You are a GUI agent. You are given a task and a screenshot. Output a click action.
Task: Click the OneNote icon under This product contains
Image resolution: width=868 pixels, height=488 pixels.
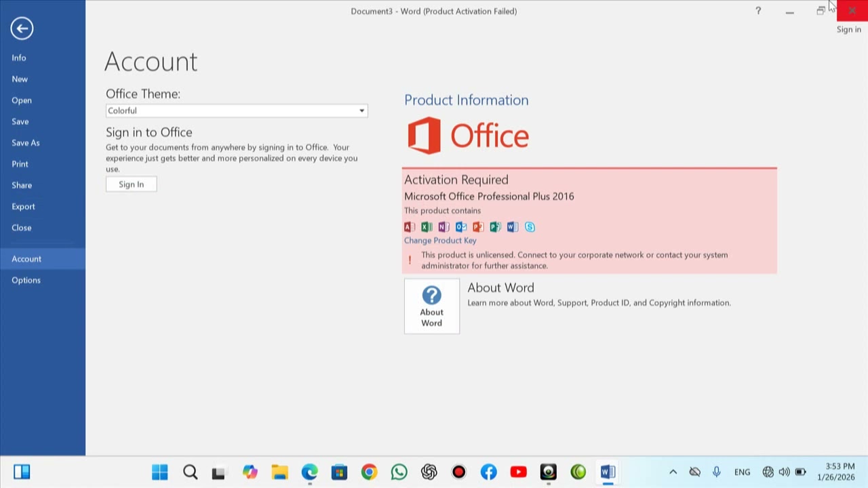click(x=443, y=227)
